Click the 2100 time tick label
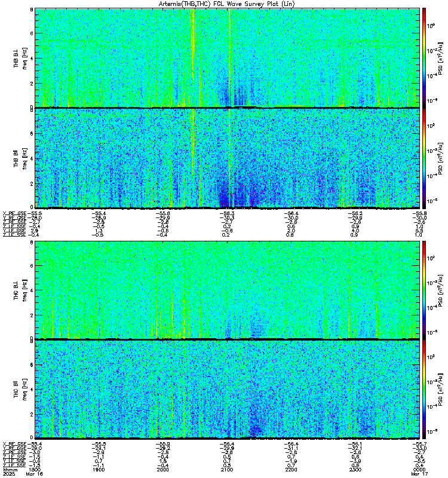 point(227,470)
